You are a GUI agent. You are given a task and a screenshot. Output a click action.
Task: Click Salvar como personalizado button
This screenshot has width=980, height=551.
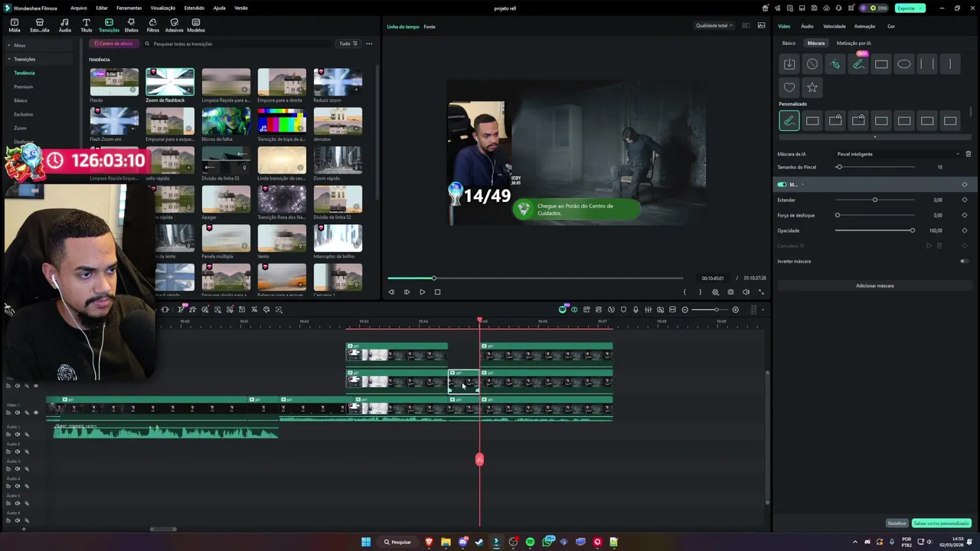tap(941, 523)
